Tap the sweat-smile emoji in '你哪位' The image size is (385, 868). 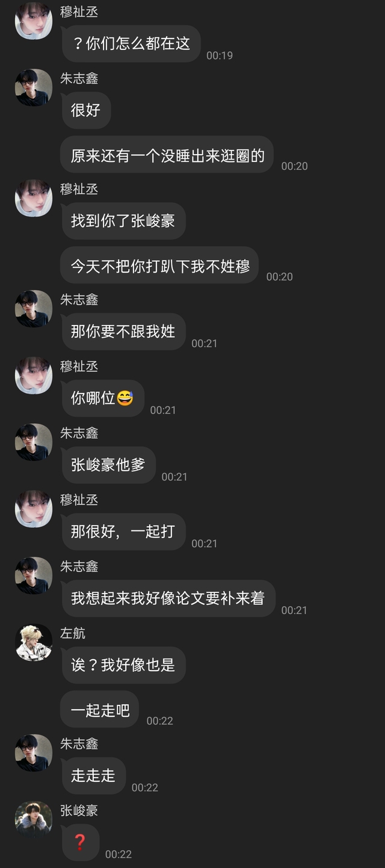125,398
